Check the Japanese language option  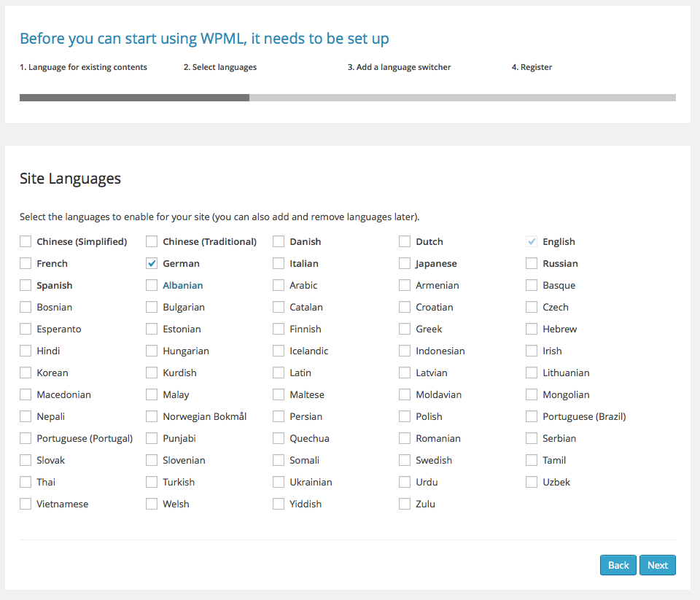click(x=405, y=263)
